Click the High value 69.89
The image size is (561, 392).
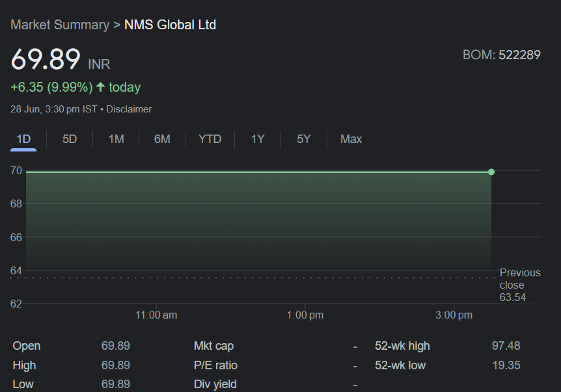[116, 365]
